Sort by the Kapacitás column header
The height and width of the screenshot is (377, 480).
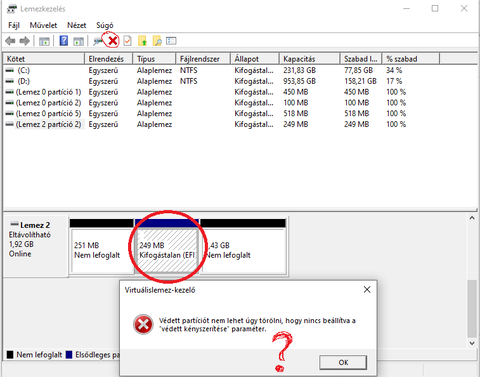[x=310, y=59]
